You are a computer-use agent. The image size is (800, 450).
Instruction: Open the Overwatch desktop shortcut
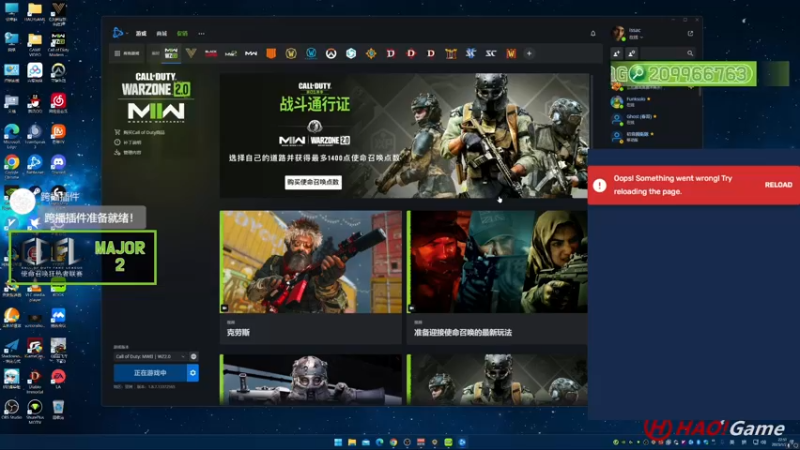tap(58, 72)
